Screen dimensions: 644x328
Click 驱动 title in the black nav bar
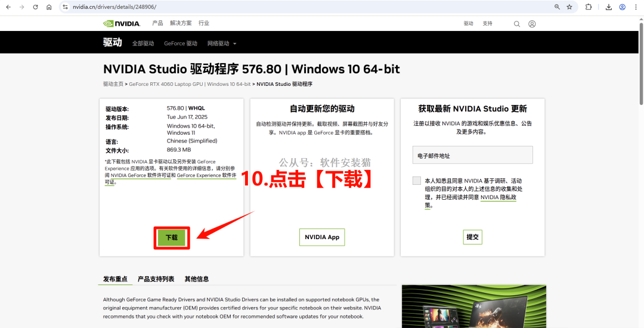(113, 42)
